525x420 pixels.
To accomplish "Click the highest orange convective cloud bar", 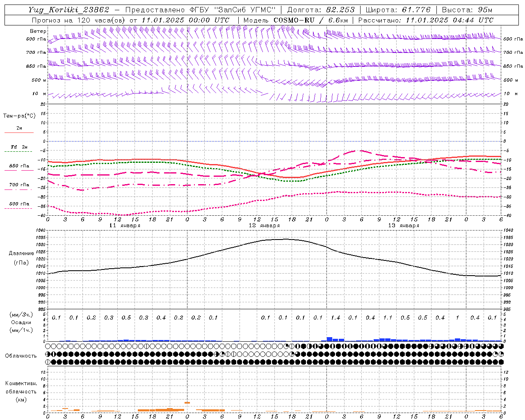I will pyautogui.click(x=187, y=403).
